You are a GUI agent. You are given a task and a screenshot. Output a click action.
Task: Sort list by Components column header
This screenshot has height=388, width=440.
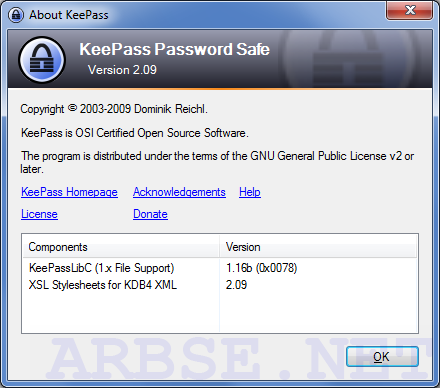click(x=121, y=247)
